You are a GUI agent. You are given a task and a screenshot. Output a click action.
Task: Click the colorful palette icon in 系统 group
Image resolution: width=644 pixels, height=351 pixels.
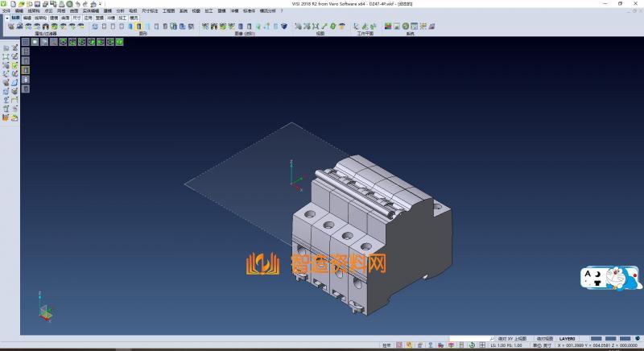[x=388, y=27]
